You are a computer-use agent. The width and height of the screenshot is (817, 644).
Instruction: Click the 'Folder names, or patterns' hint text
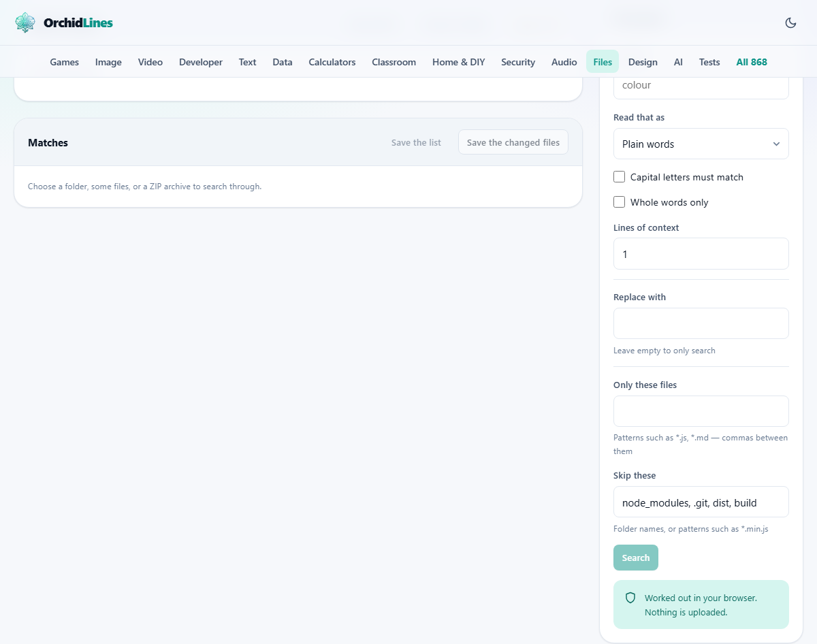coord(691,529)
